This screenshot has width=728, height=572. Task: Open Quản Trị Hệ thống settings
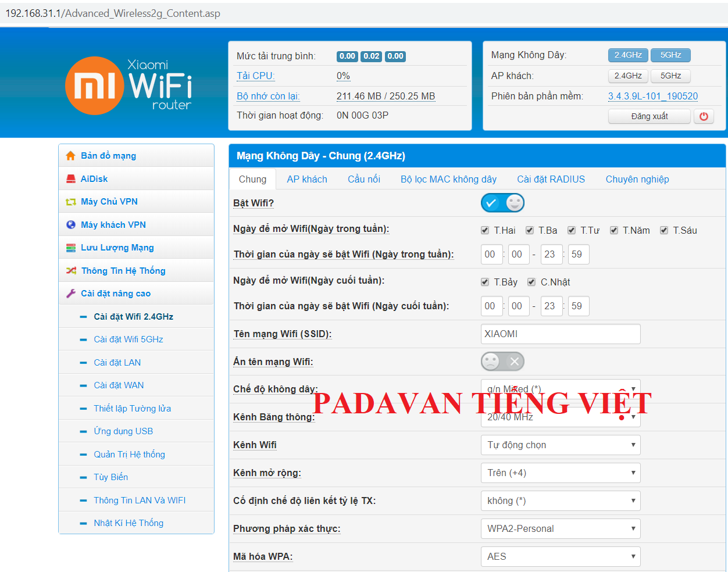[130, 455]
